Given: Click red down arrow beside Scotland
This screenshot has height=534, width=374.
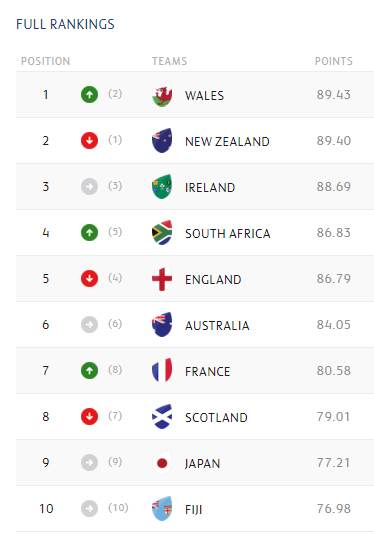Looking at the screenshot, I should 90,417.
